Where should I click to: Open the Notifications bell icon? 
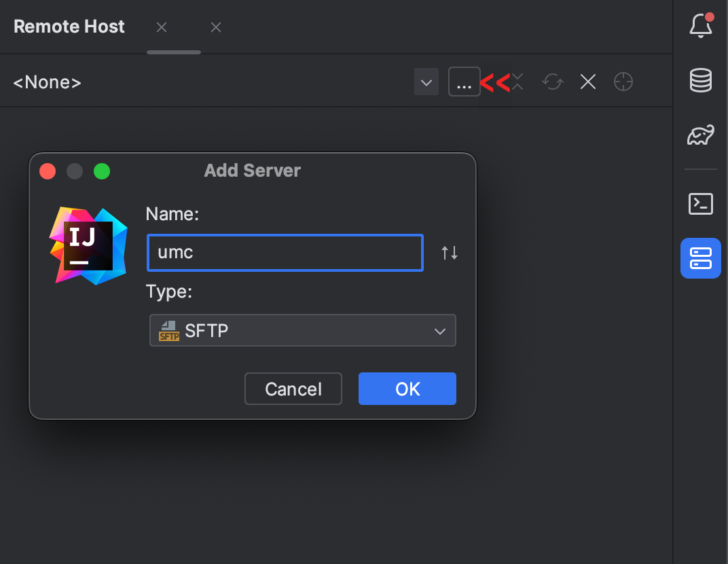click(701, 26)
